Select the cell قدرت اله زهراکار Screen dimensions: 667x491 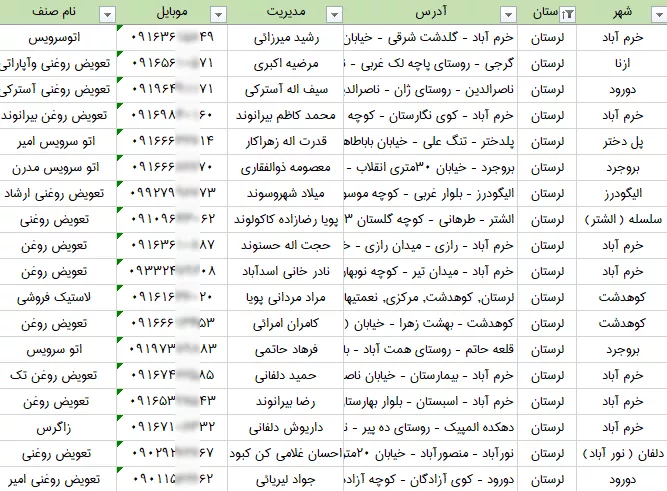[x=285, y=142]
